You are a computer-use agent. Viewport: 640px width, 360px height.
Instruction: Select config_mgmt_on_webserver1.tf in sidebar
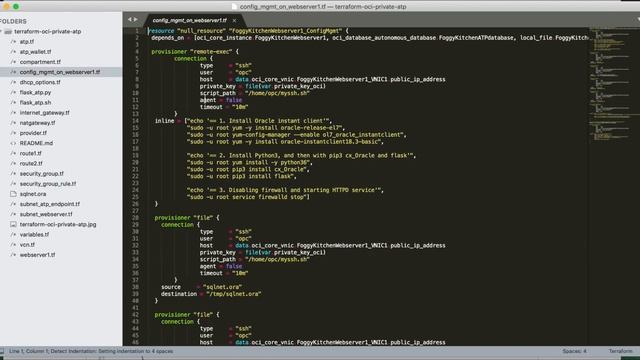click(x=60, y=72)
